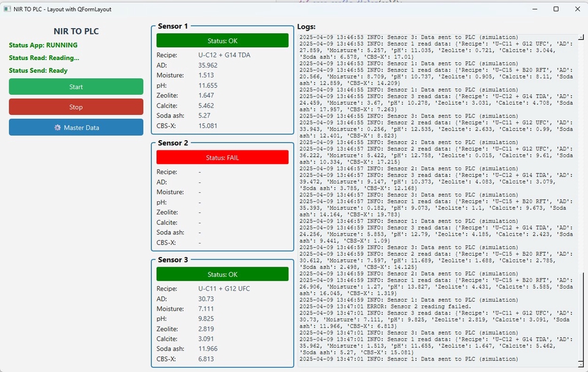Click the app icon in title bar
The height and width of the screenshot is (372, 588).
click(7, 9)
